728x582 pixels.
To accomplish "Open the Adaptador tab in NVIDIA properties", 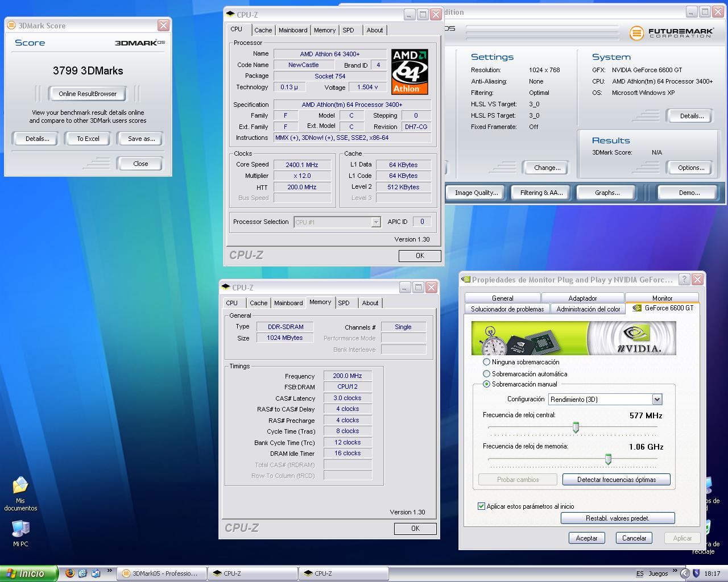I will [582, 298].
